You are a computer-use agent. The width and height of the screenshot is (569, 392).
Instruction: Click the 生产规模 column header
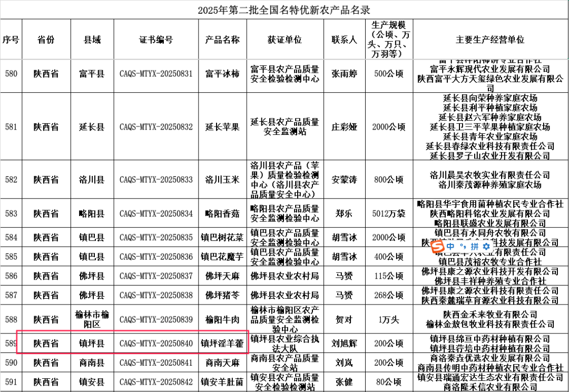[389, 40]
